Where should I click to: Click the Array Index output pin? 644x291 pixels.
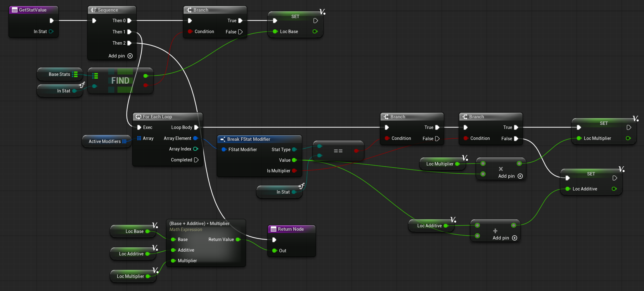pyautogui.click(x=196, y=149)
